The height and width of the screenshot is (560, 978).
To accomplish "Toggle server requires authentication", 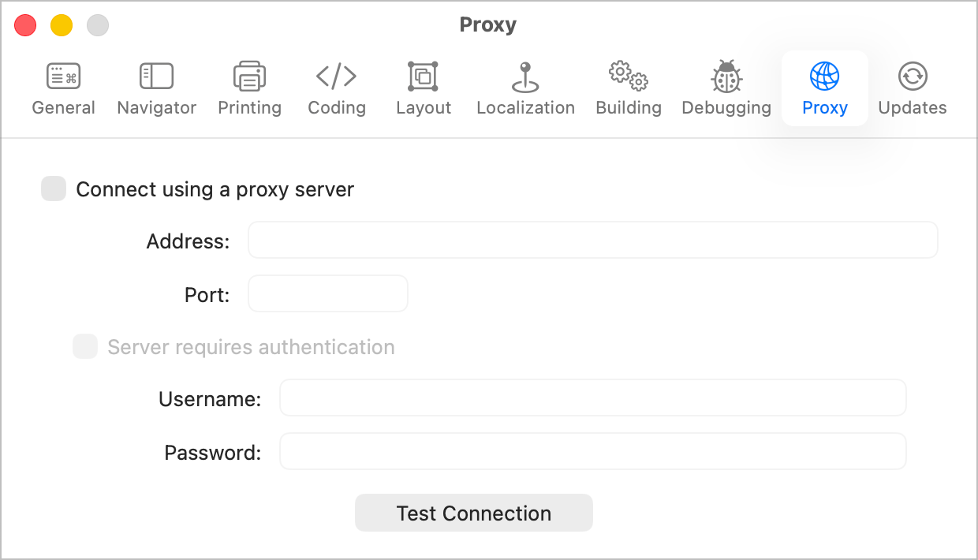I will (84, 346).
